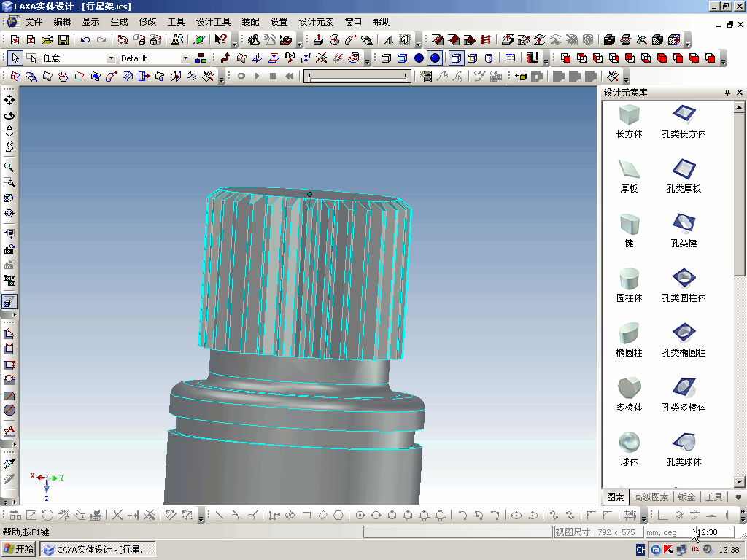
Task: Select the 椭圆柱 catalog element
Action: (629, 341)
